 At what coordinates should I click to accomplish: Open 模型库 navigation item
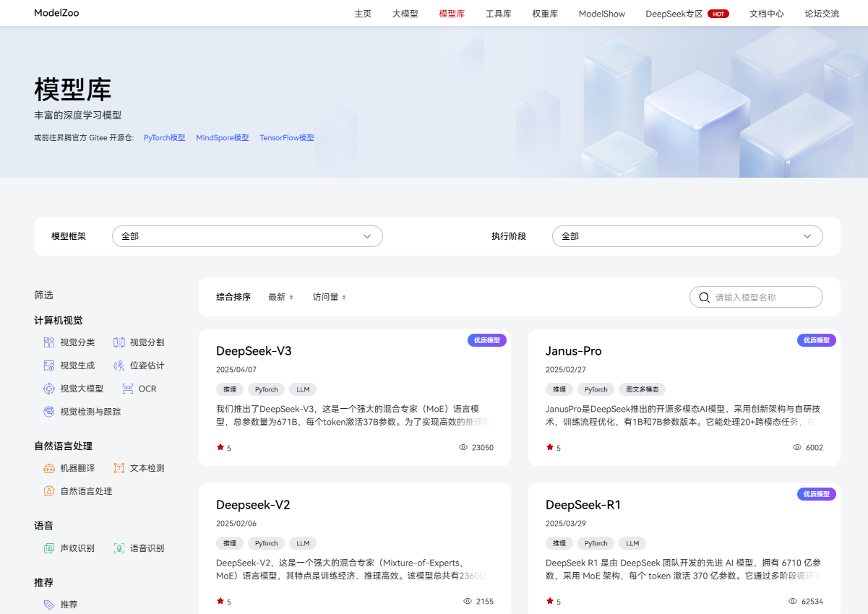(452, 14)
